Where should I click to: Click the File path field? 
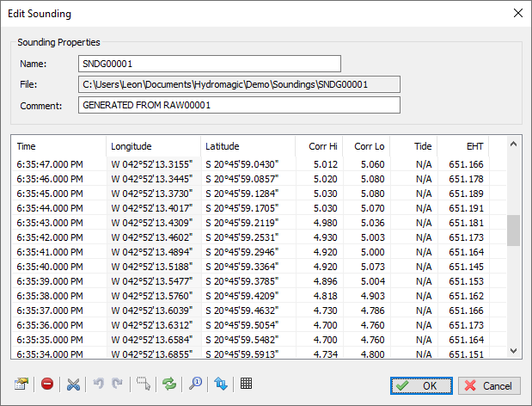(239, 84)
